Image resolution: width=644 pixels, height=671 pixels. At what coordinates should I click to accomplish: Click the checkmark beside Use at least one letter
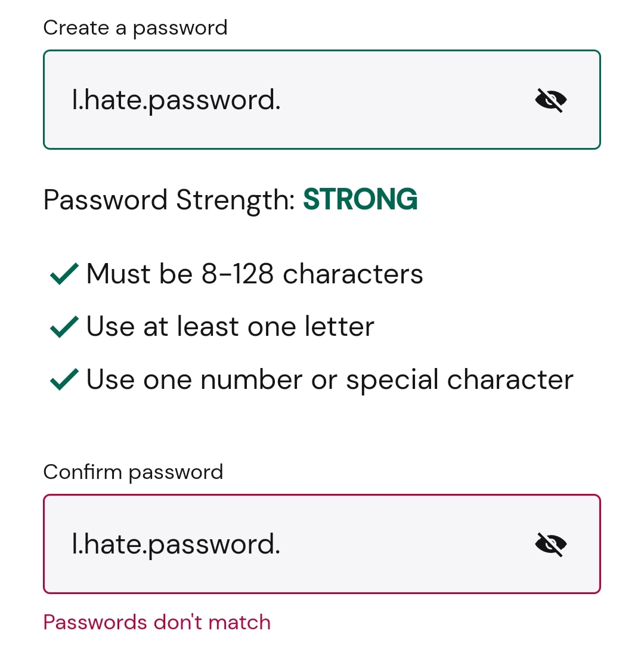(x=64, y=326)
